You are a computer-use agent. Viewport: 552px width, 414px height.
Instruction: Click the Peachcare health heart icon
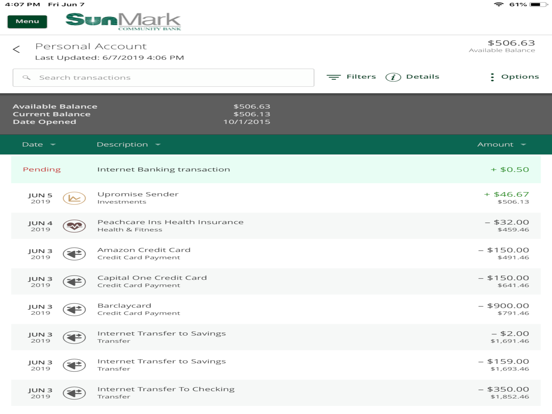[74, 226]
